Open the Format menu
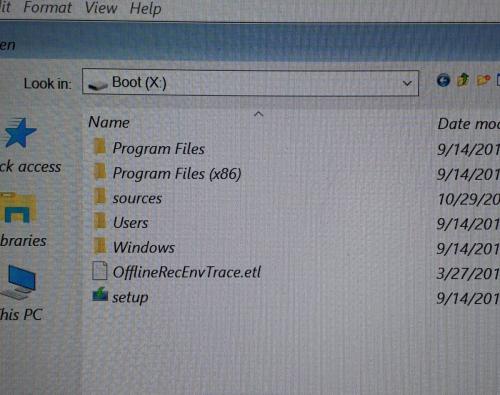 48,7
